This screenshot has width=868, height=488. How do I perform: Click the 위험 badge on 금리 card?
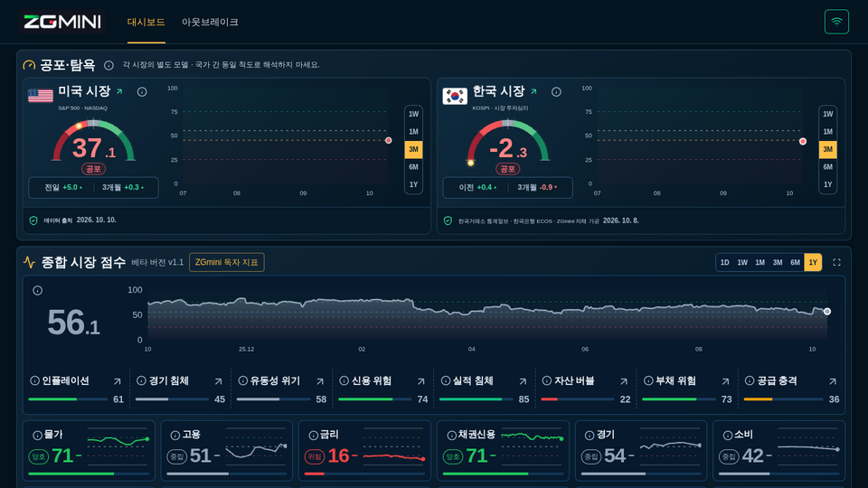[x=315, y=456]
